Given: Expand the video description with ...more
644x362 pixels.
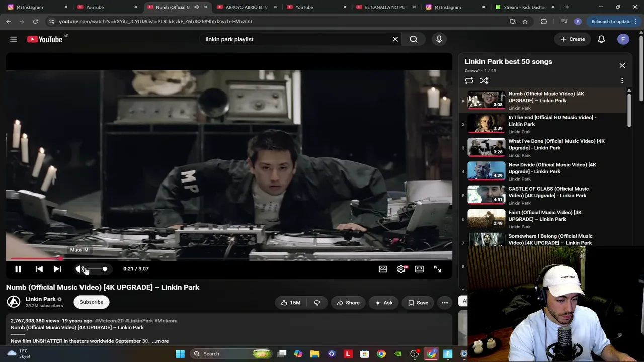Looking at the screenshot, I should click(160, 341).
